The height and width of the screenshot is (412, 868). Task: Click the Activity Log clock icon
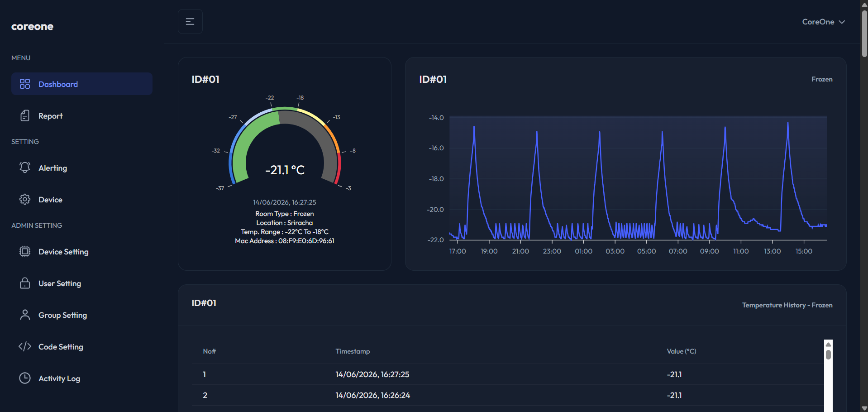click(25, 378)
